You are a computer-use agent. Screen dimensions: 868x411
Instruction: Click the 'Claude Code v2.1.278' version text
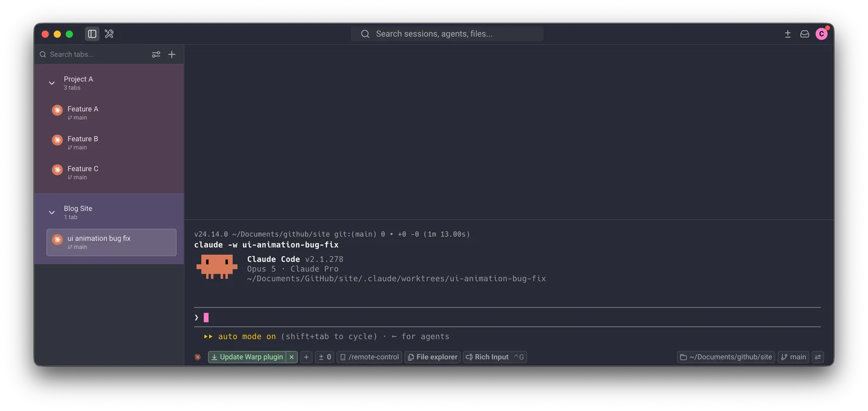pos(295,259)
